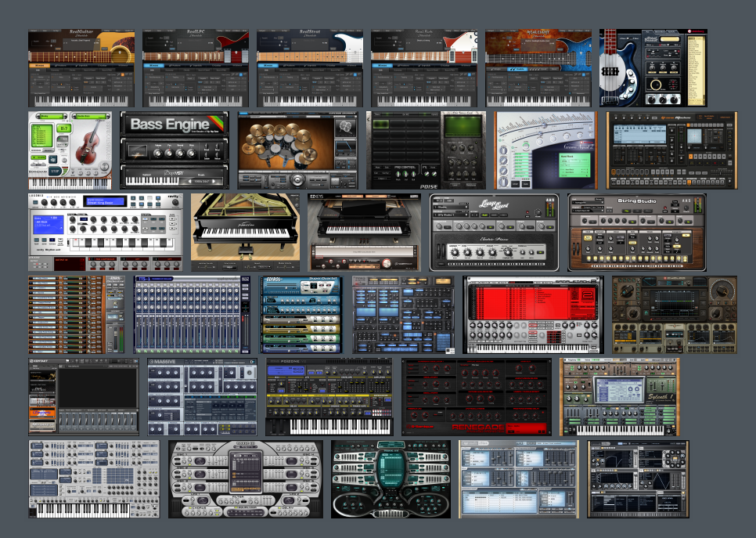
Task: Select the RealRick guitar plugin thumbnail
Action: coord(424,68)
